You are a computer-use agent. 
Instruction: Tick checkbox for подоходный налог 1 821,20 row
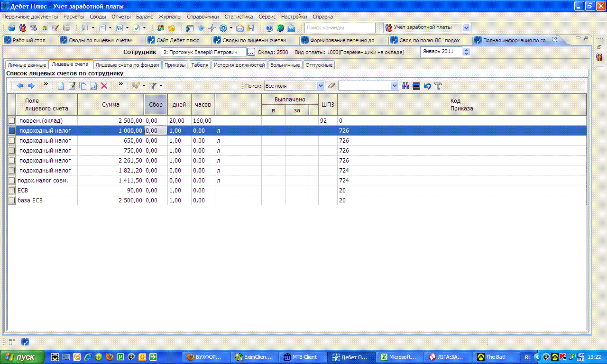[12, 171]
